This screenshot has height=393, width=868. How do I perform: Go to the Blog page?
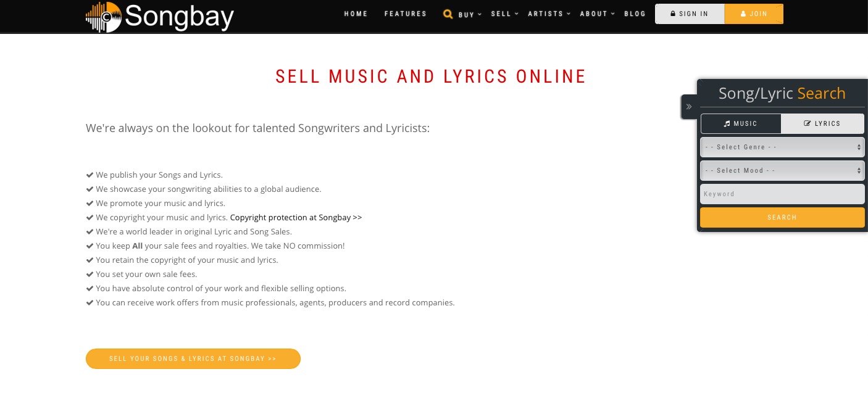[635, 14]
